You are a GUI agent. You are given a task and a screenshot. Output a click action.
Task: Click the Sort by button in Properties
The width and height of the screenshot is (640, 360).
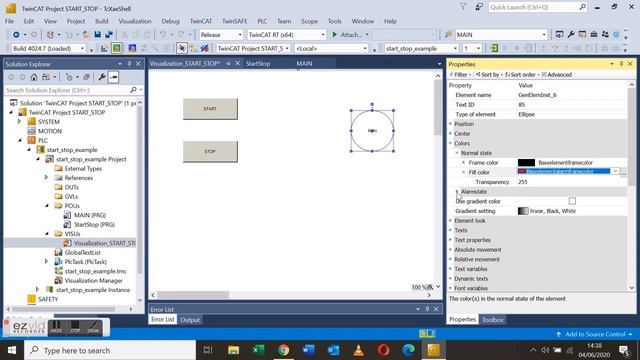tap(488, 75)
